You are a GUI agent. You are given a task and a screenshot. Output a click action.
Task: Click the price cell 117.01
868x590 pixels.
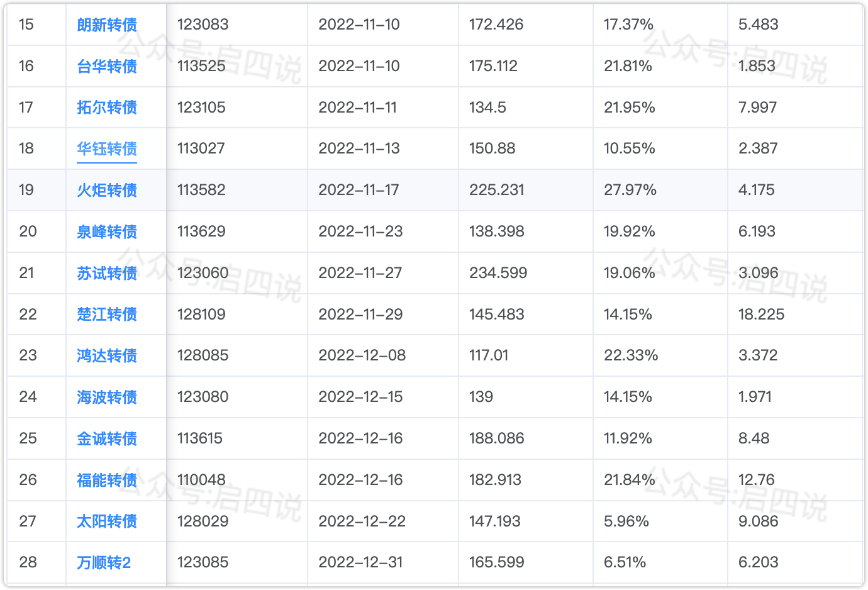[489, 355]
